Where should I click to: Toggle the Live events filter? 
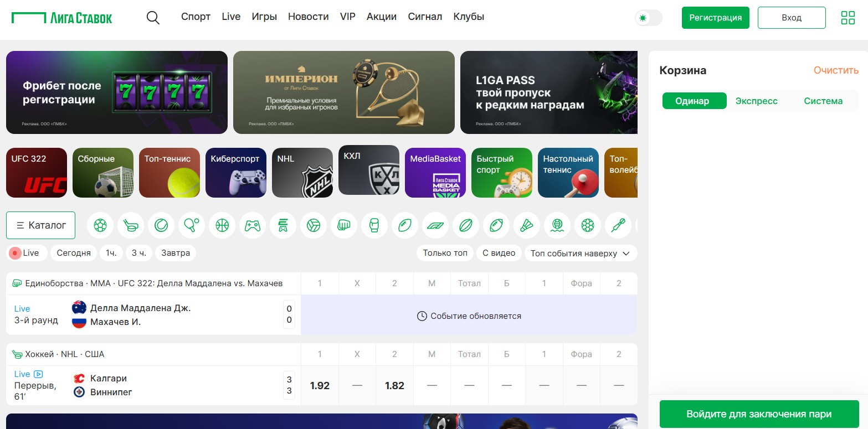pyautogui.click(x=27, y=253)
